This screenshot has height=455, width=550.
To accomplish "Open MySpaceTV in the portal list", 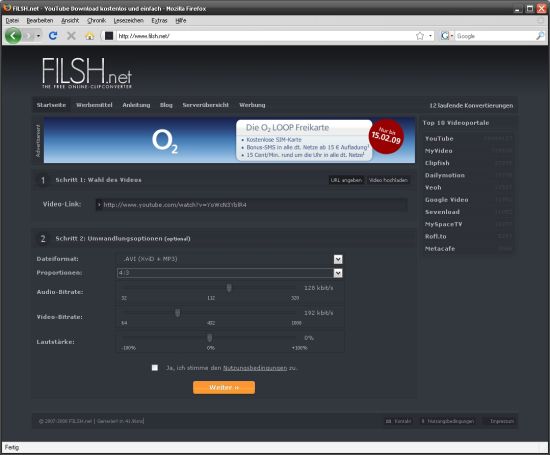I will (x=444, y=224).
